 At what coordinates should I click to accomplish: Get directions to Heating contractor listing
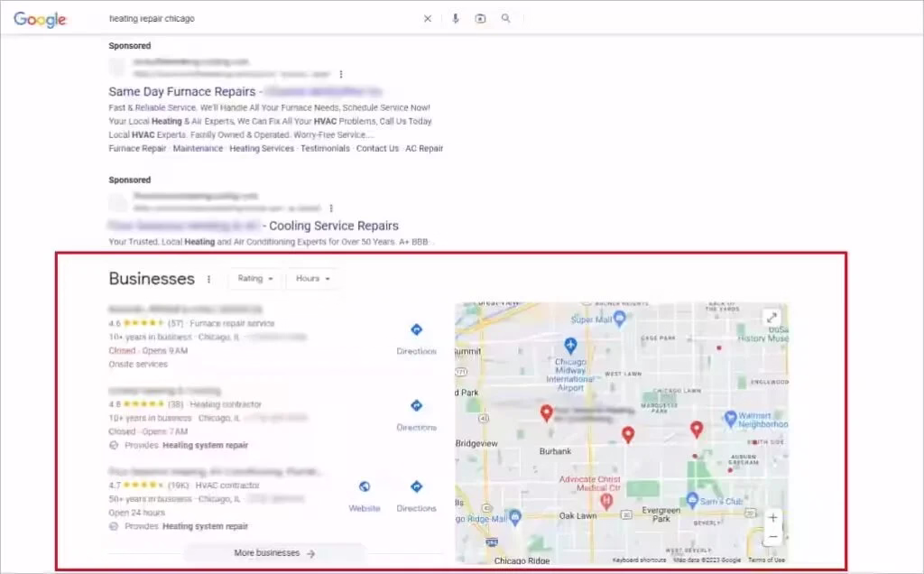click(416, 415)
